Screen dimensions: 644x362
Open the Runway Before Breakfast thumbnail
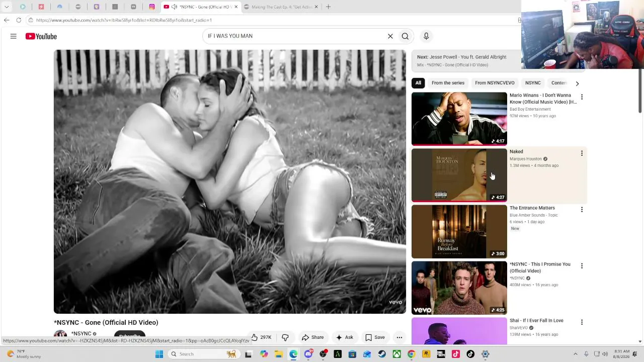(x=459, y=231)
